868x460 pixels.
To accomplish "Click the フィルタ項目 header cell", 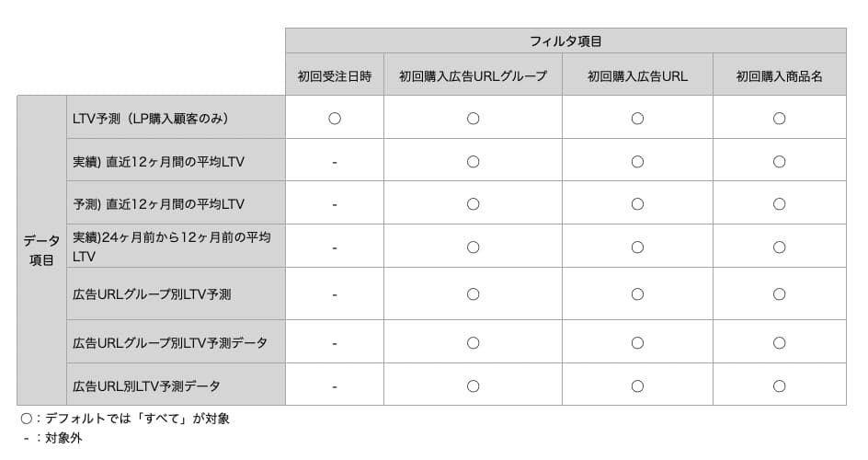I will (x=565, y=41).
